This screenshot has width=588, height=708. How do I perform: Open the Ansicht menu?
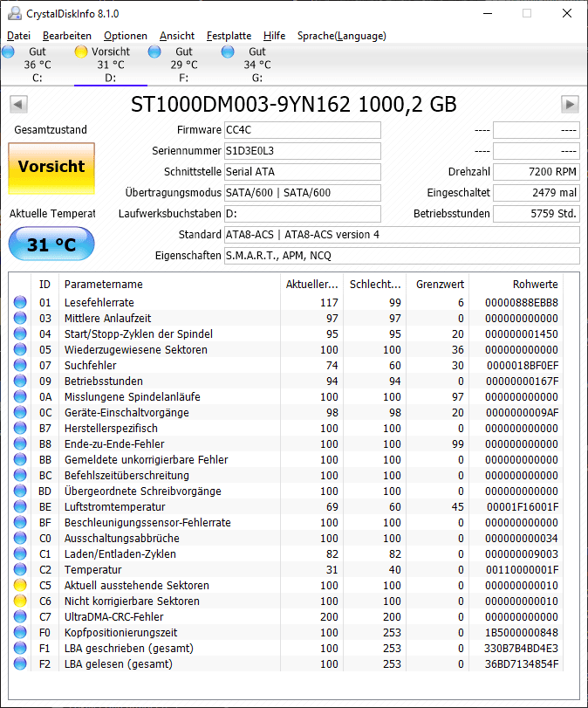click(x=177, y=36)
